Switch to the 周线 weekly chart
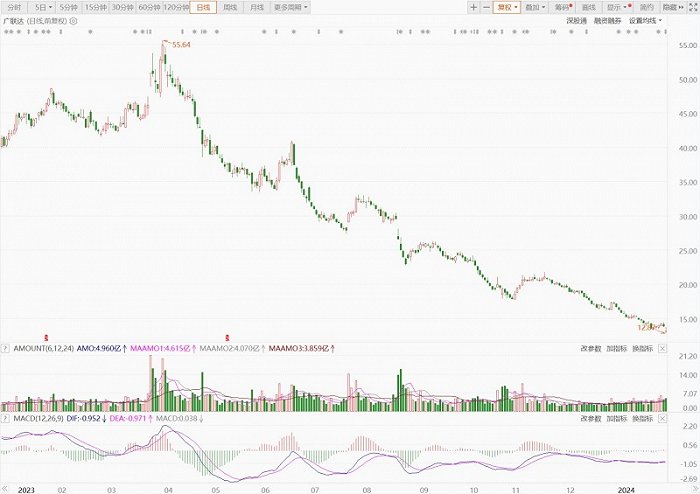The width and height of the screenshot is (700, 494). (x=230, y=7)
